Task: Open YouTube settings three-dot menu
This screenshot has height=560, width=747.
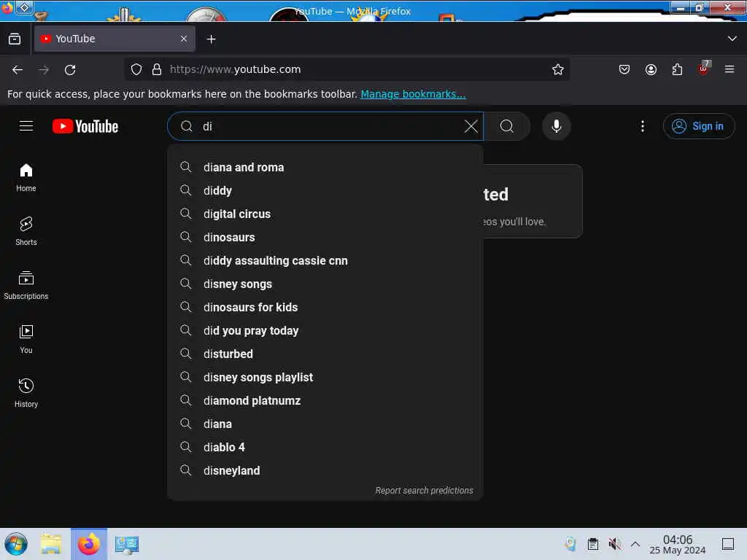Action: click(x=642, y=126)
